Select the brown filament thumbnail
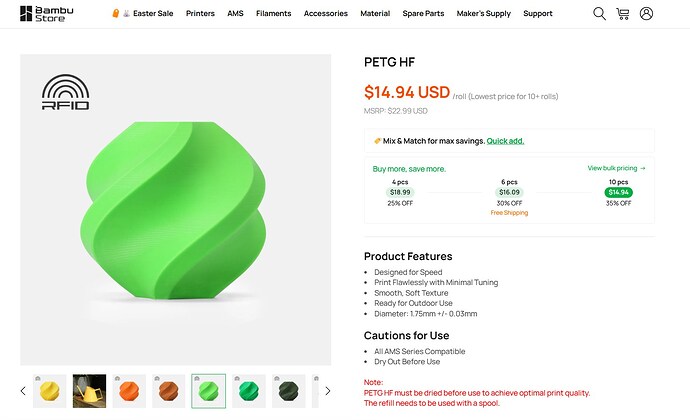690x420 pixels. 169,391
